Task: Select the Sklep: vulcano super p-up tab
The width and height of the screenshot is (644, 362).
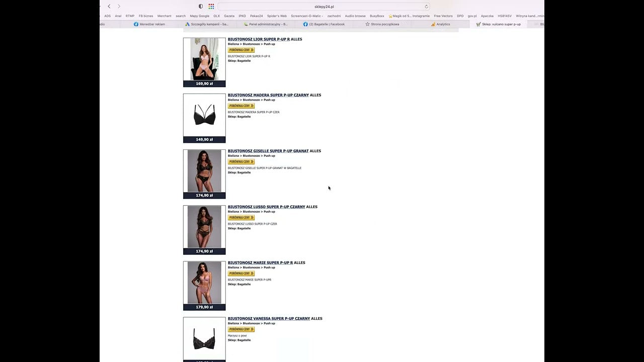Action: pos(499,24)
